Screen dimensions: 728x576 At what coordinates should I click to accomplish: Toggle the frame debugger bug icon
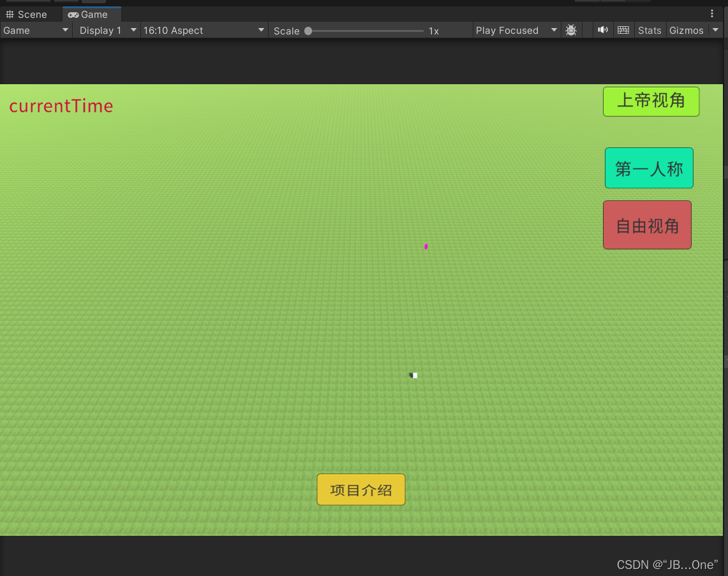click(571, 30)
